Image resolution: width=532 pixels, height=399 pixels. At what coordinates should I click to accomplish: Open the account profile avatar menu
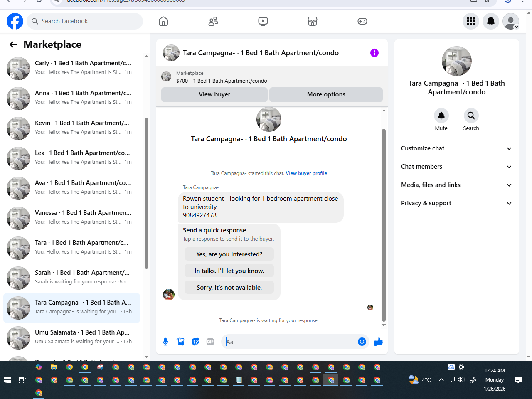click(x=511, y=21)
